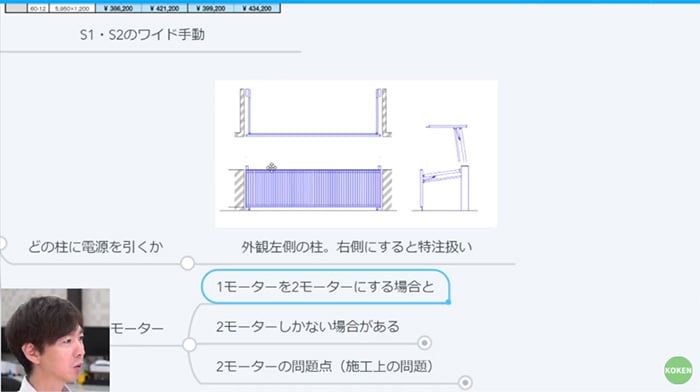Click the presenter webcam video overlay
700x392 pixels.
coord(55,340)
